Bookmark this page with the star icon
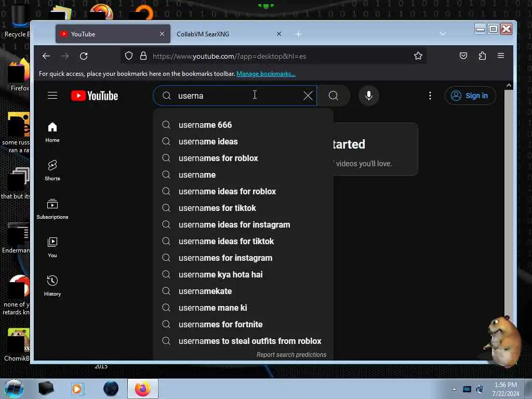 pyautogui.click(x=418, y=56)
